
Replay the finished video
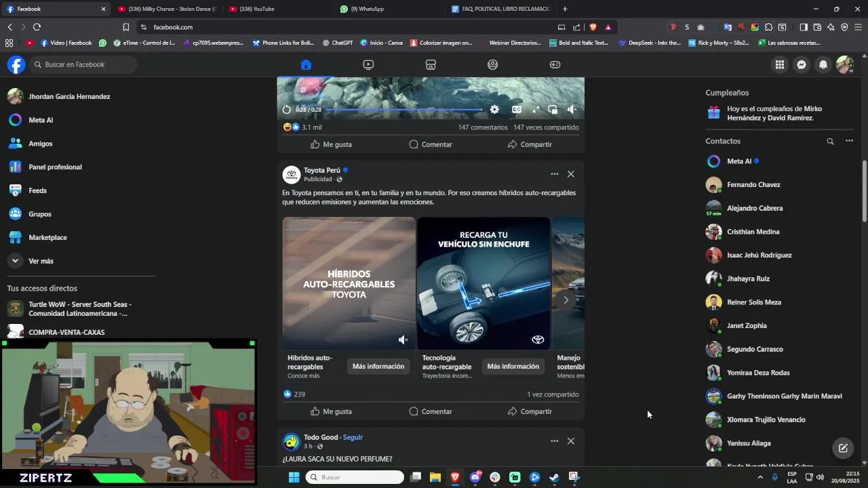pyautogui.click(x=286, y=109)
